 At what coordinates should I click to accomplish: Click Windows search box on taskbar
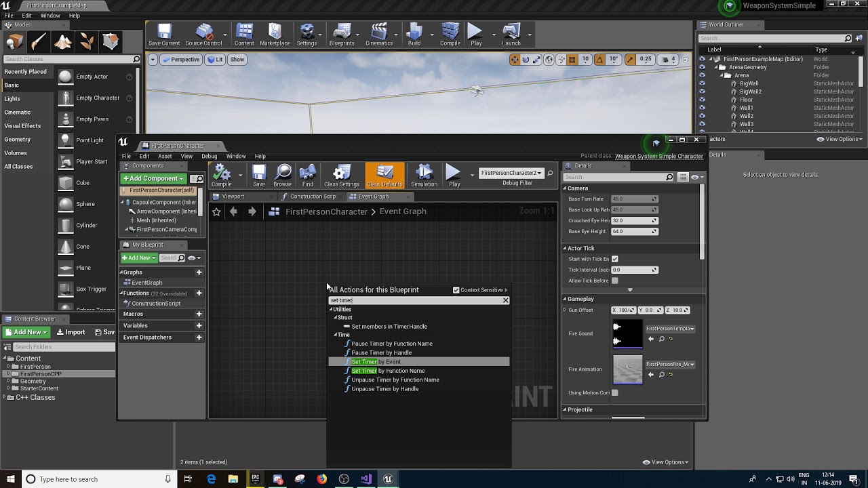click(x=98, y=479)
